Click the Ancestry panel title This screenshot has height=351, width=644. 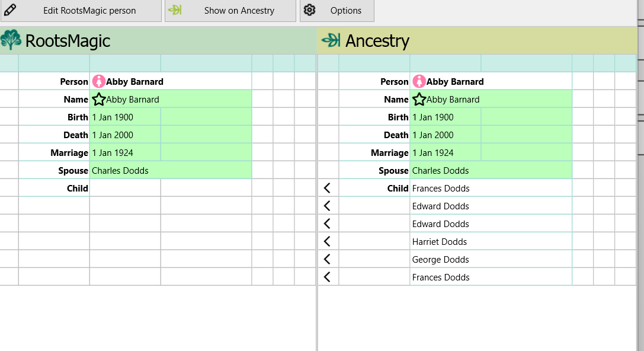(x=377, y=41)
